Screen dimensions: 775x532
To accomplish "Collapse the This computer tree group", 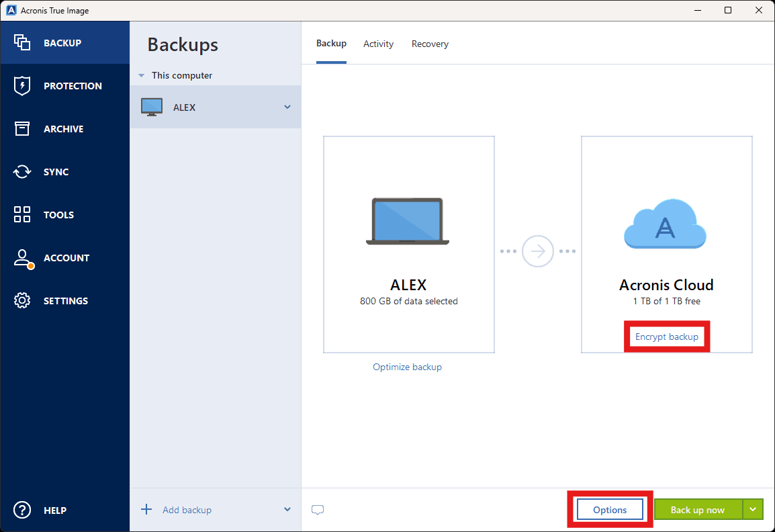I will pos(142,76).
